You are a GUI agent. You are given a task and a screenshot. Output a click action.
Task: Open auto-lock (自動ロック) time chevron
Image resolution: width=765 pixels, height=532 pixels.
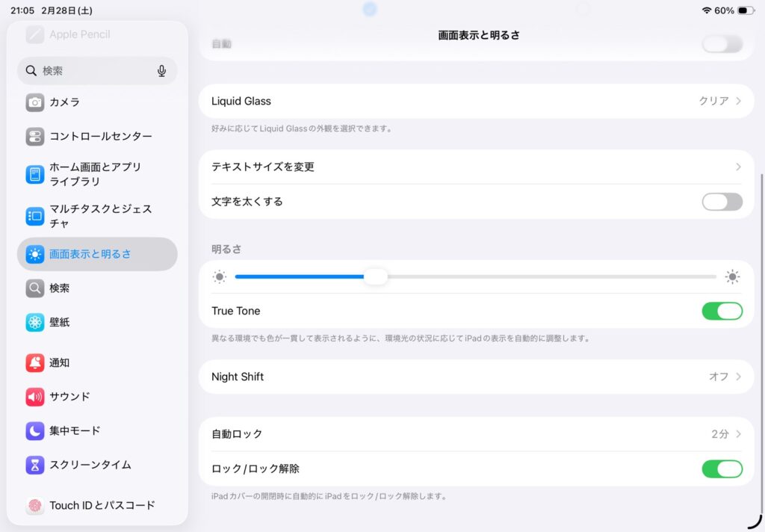(x=738, y=434)
